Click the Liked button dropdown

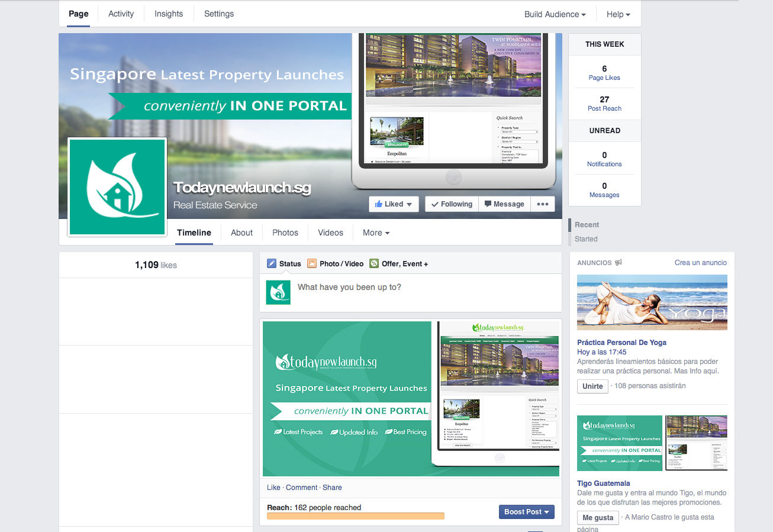[394, 204]
